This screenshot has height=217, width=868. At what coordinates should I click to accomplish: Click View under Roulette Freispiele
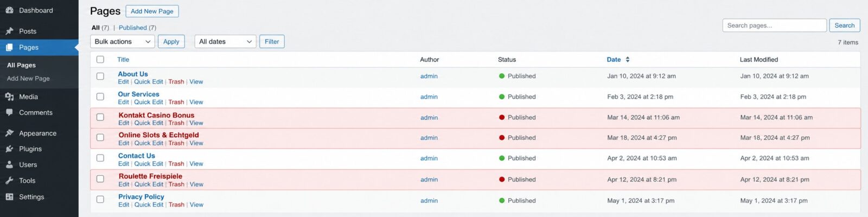[x=196, y=184]
